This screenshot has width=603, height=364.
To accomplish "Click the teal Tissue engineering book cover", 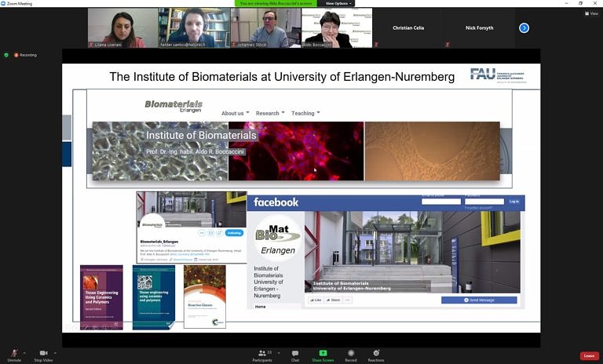I will tap(154, 297).
